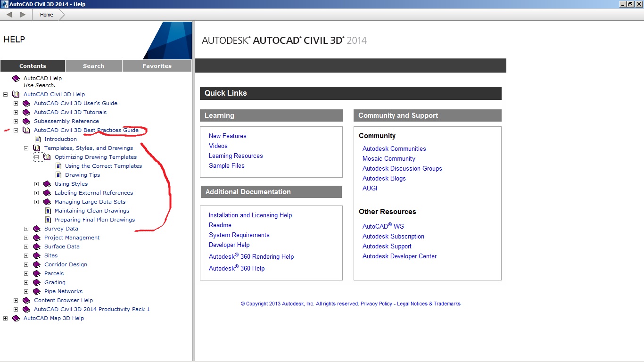Open Autodesk 360 Rendering Help link
The image size is (644, 362).
point(251,256)
